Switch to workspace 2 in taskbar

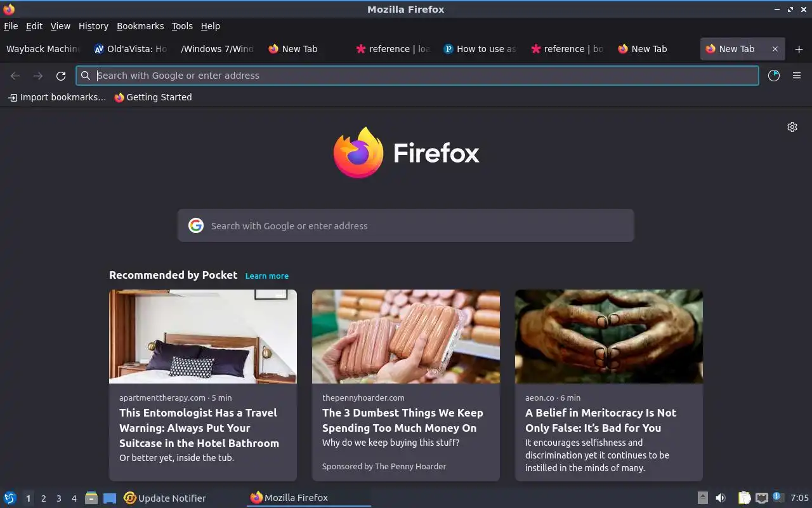click(43, 498)
